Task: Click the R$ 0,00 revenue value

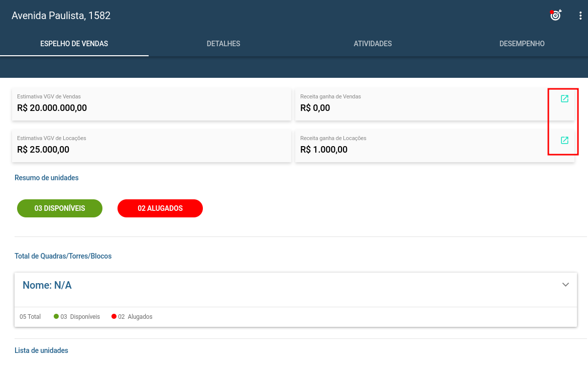Action: (315, 108)
